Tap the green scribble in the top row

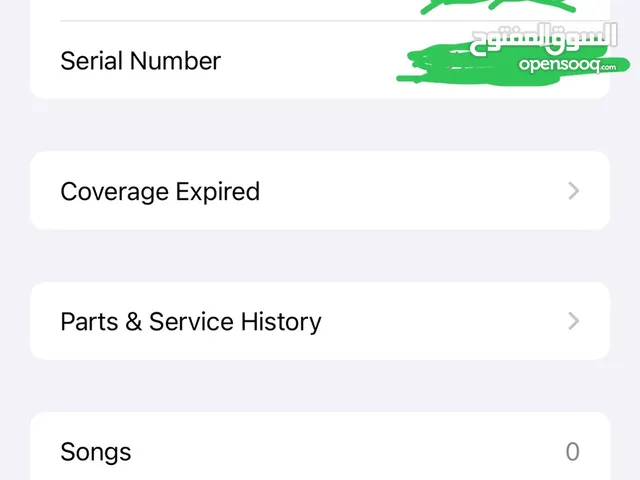click(x=498, y=6)
